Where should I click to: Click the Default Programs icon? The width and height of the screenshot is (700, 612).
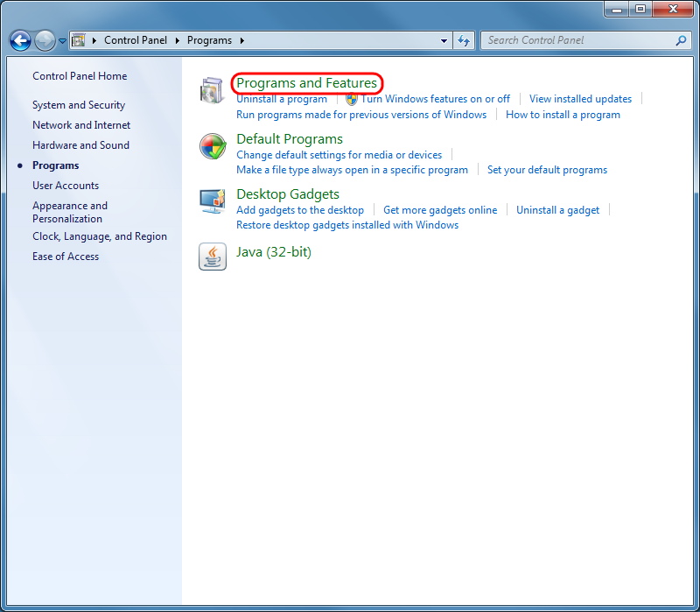[213, 146]
